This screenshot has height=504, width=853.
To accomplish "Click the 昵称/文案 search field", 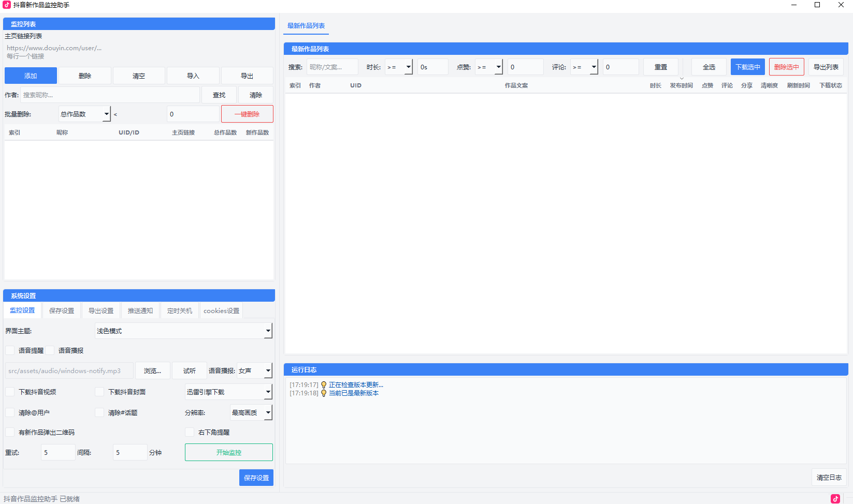I will click(332, 67).
